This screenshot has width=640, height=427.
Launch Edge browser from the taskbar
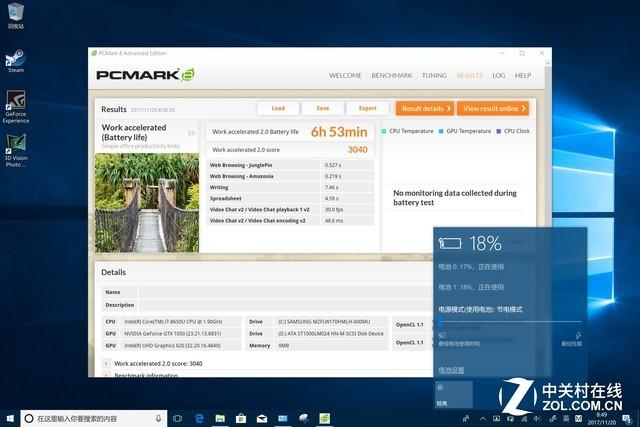point(199,417)
